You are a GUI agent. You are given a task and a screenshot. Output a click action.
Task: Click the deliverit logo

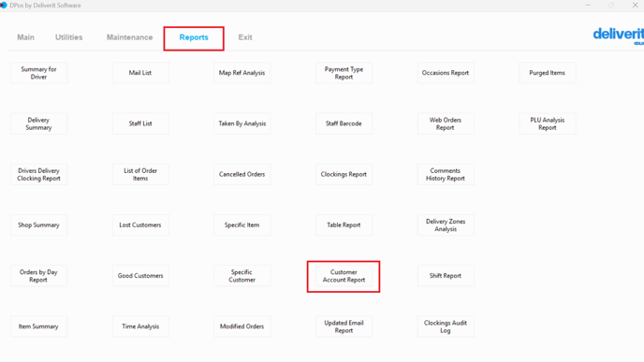pos(618,36)
